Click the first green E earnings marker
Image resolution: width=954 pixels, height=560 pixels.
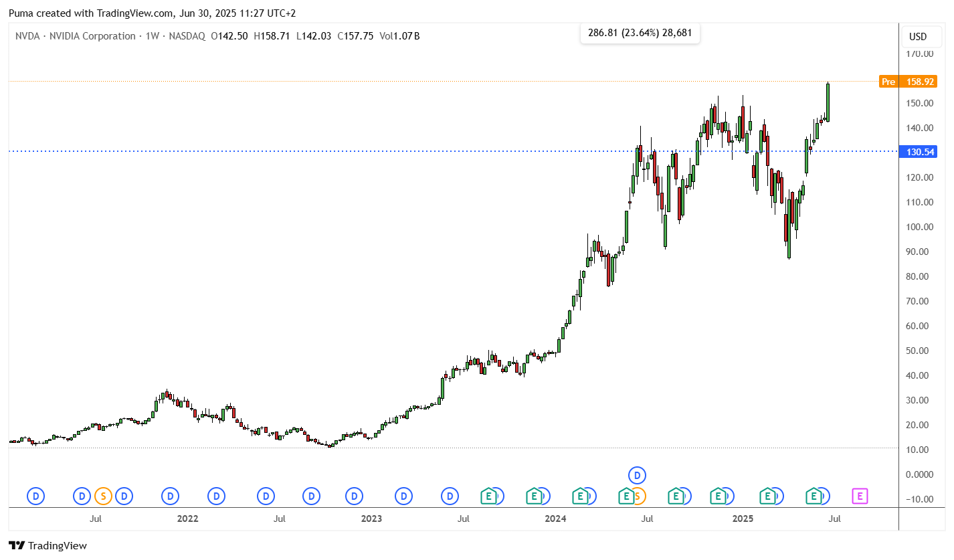coord(489,496)
